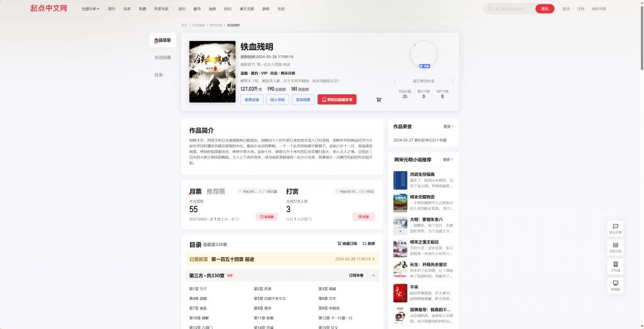
Task: Open the 第7章 chapter link
Action: [198, 308]
